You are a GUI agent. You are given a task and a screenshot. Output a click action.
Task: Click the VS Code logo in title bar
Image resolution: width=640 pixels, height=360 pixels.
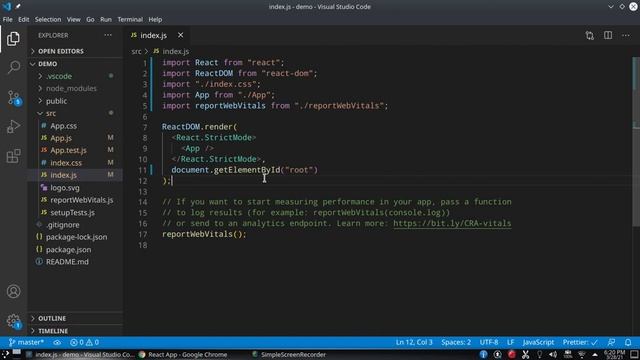7,6
